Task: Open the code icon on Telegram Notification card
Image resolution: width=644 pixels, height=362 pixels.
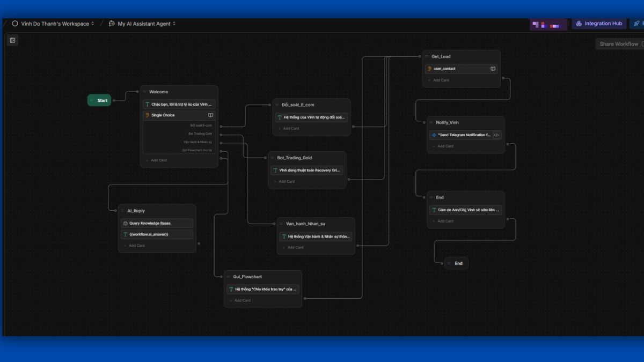Action: tap(496, 135)
